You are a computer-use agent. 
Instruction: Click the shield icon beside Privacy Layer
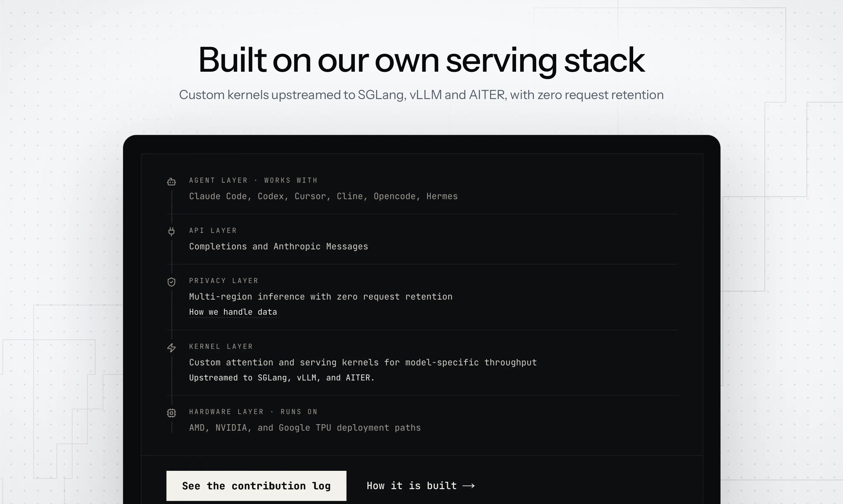click(172, 282)
